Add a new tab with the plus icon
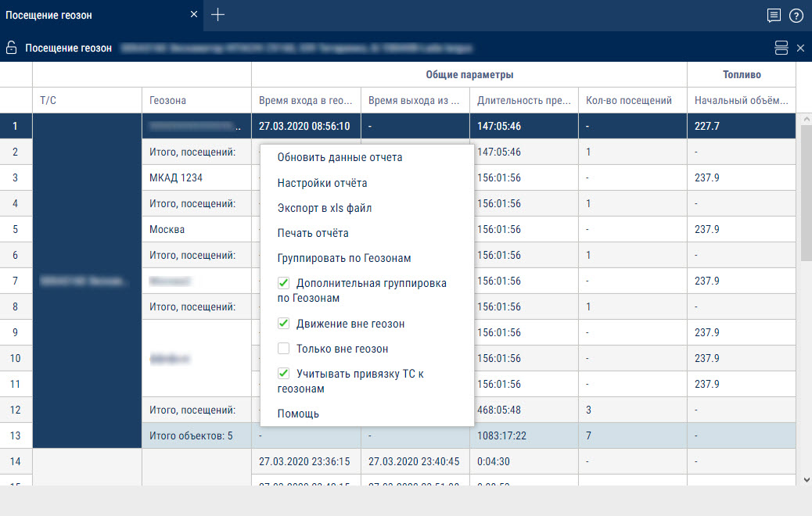 (x=218, y=15)
